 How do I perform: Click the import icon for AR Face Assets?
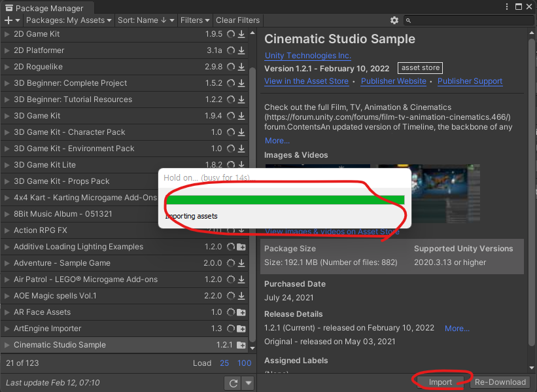point(241,312)
